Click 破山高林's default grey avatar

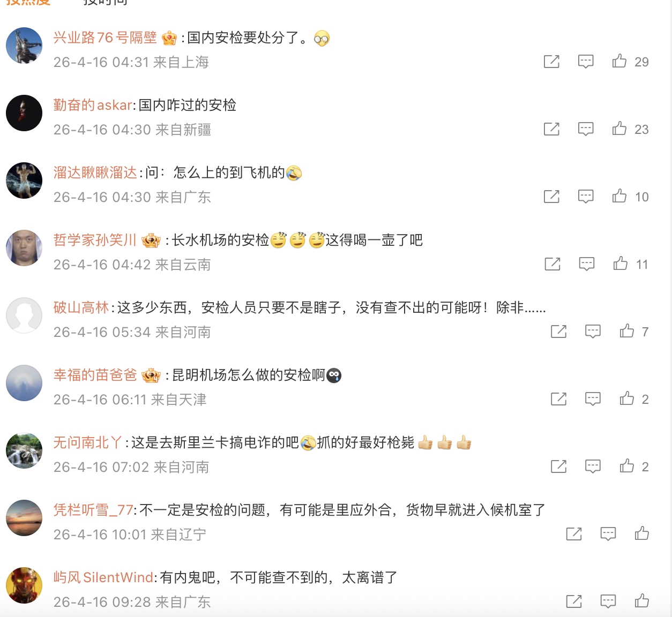(x=24, y=315)
